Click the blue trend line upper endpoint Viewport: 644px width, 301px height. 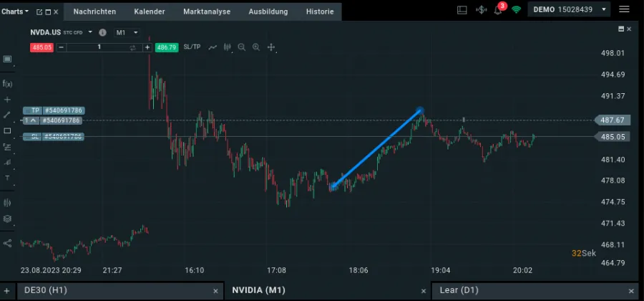[420, 110]
